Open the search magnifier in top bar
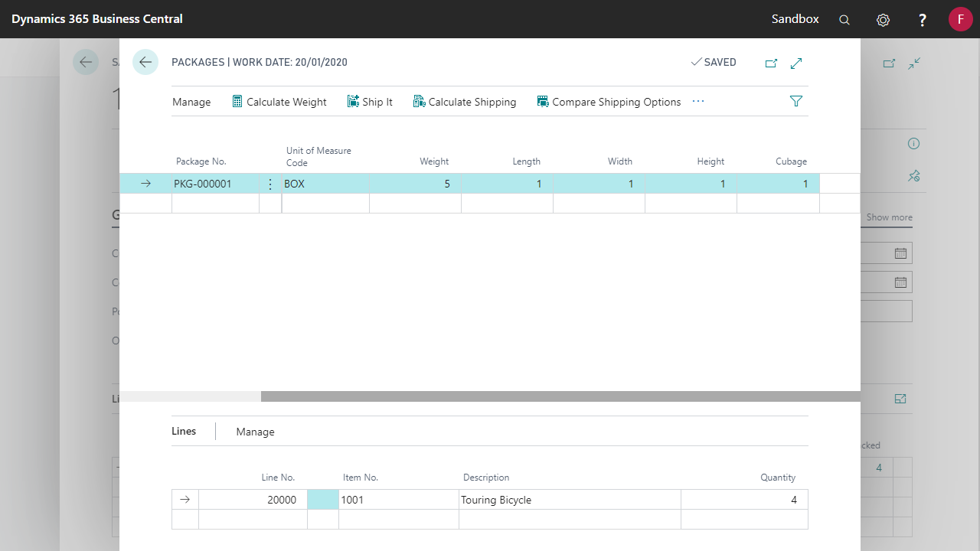 [844, 20]
